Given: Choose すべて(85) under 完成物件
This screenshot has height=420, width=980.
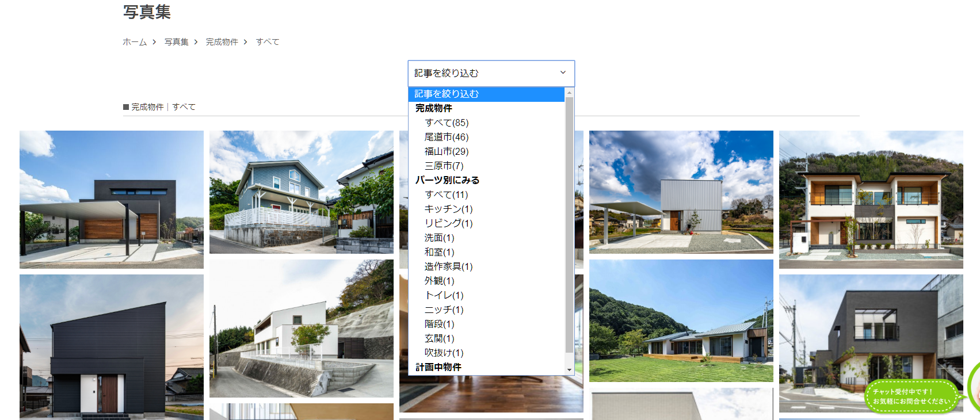Looking at the screenshot, I should coord(487,123).
